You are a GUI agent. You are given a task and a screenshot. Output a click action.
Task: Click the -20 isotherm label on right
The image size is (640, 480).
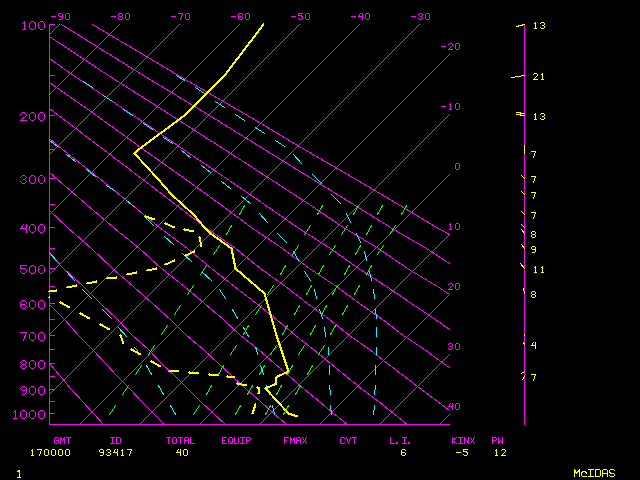coord(451,47)
